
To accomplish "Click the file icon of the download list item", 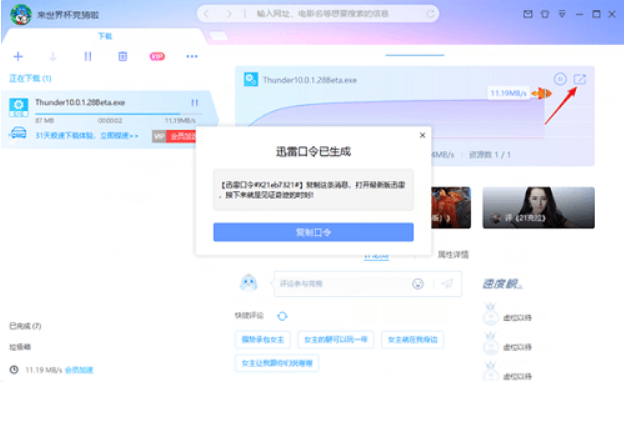I will point(18,107).
